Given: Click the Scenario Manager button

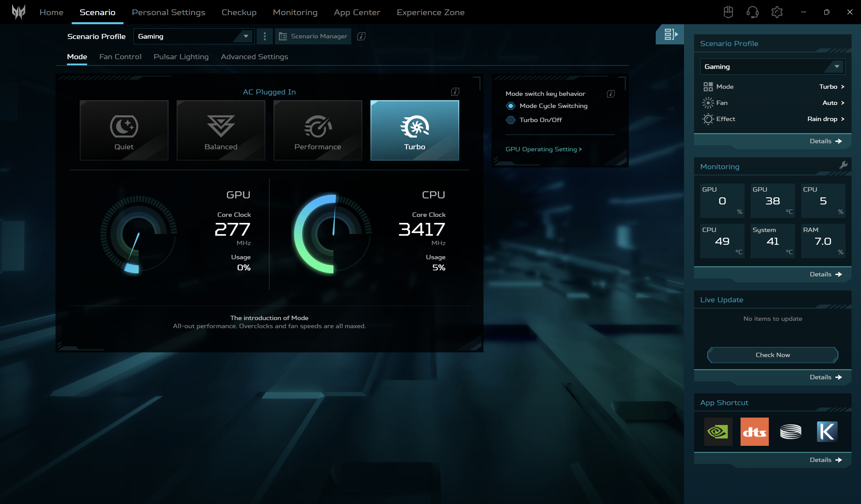Looking at the screenshot, I should tap(313, 36).
